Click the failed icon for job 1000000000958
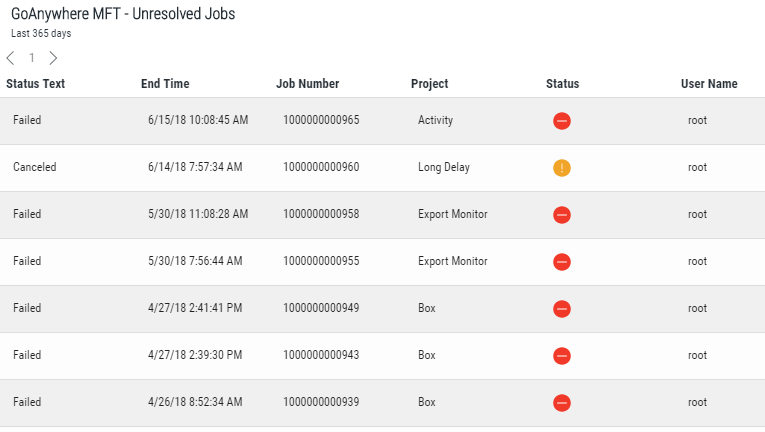Viewport: 765px width, 432px height. (x=562, y=214)
